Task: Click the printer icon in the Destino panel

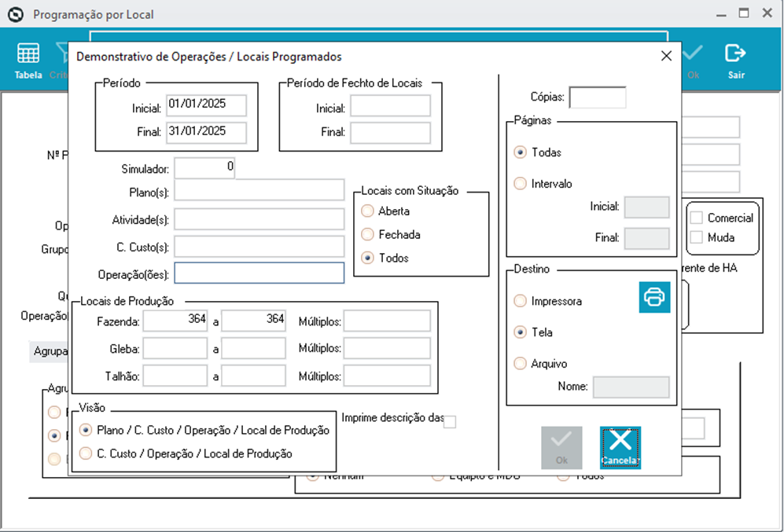Action: (654, 298)
